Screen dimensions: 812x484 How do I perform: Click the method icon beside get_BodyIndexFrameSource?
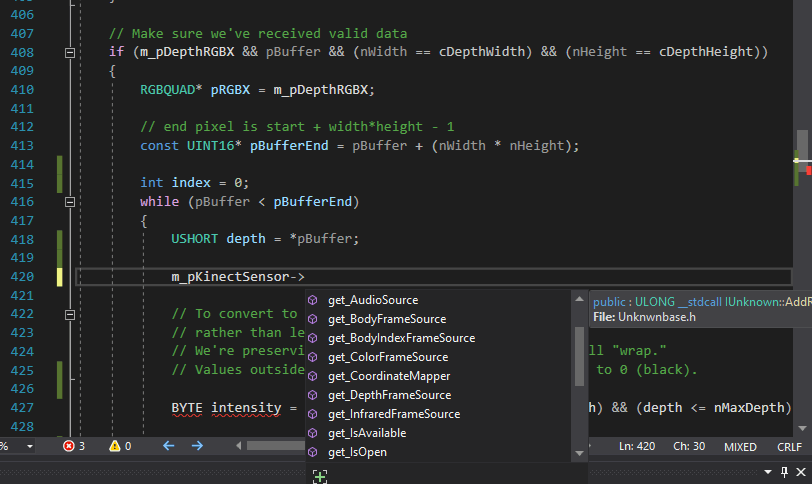tap(312, 338)
